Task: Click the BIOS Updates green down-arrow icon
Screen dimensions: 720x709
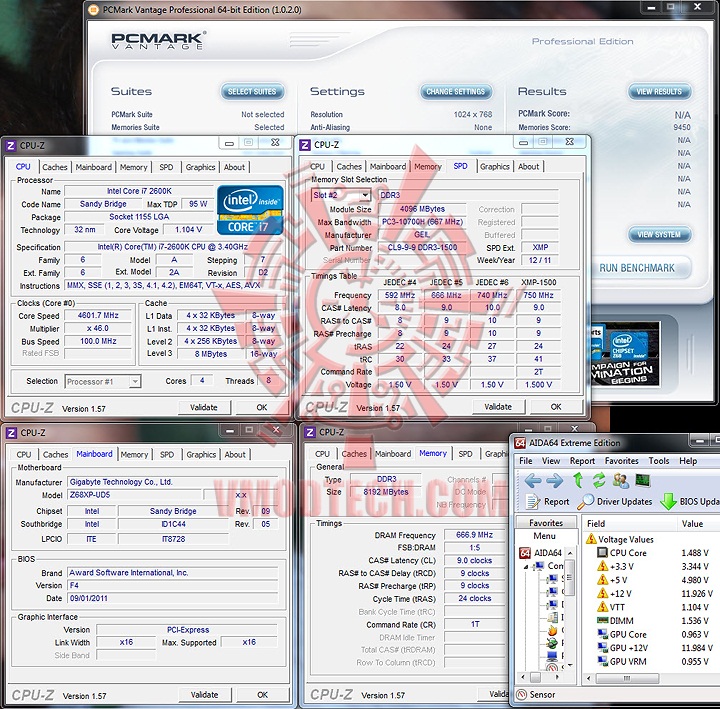Action: (668, 501)
